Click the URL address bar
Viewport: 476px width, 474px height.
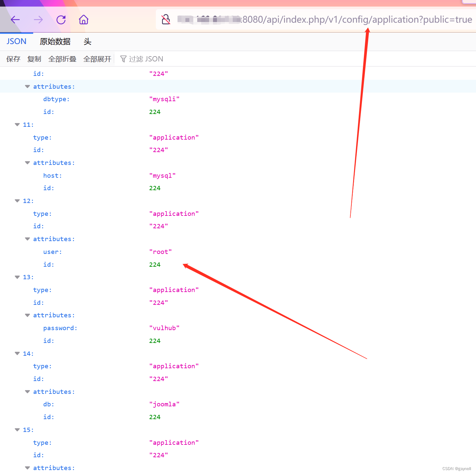(316, 20)
